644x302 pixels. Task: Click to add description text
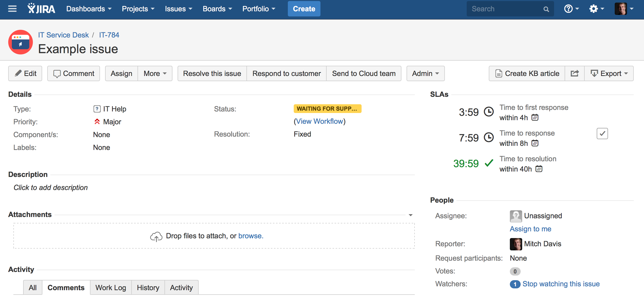[x=51, y=187]
